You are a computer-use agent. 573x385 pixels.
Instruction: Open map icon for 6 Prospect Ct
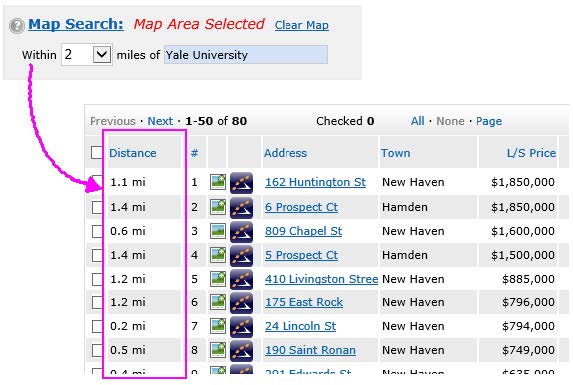pyautogui.click(x=242, y=207)
